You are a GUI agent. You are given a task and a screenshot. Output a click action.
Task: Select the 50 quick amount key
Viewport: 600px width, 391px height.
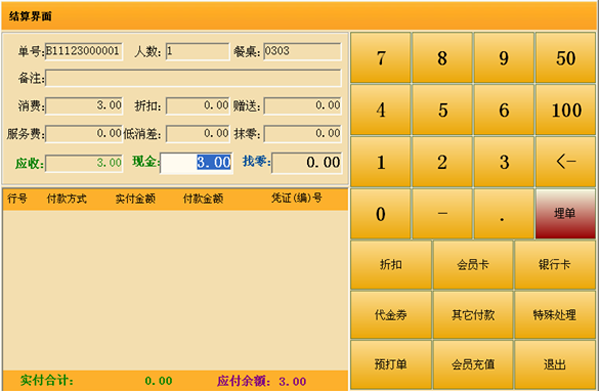point(566,58)
